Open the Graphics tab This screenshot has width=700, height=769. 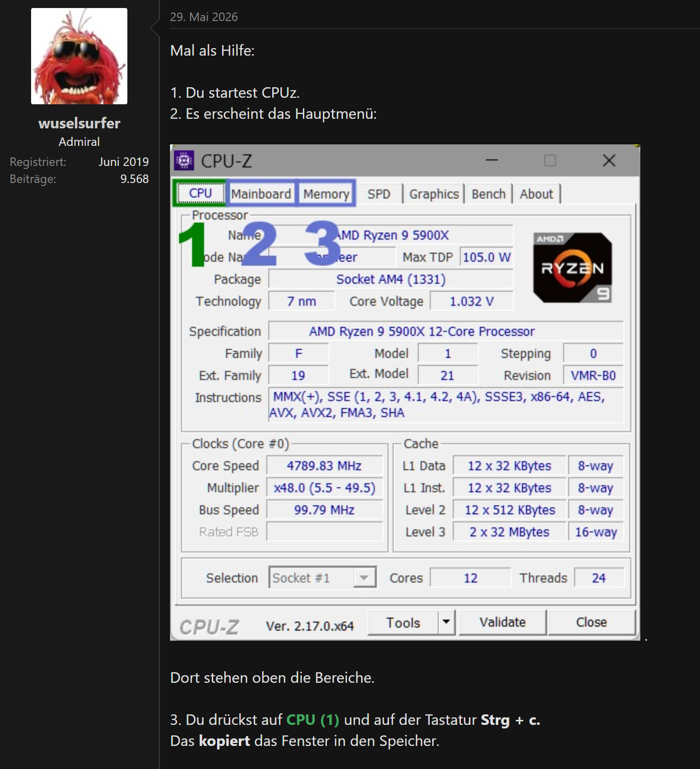tap(434, 194)
